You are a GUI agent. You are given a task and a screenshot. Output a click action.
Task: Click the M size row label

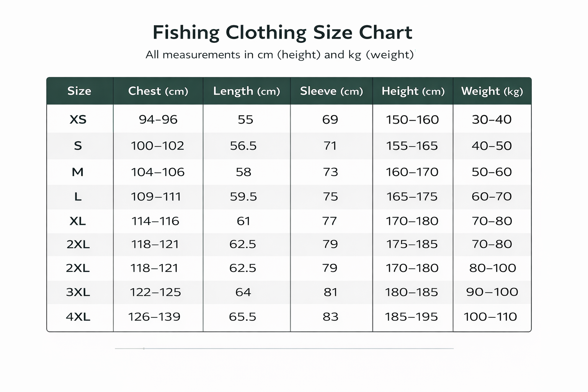pyautogui.click(x=78, y=172)
